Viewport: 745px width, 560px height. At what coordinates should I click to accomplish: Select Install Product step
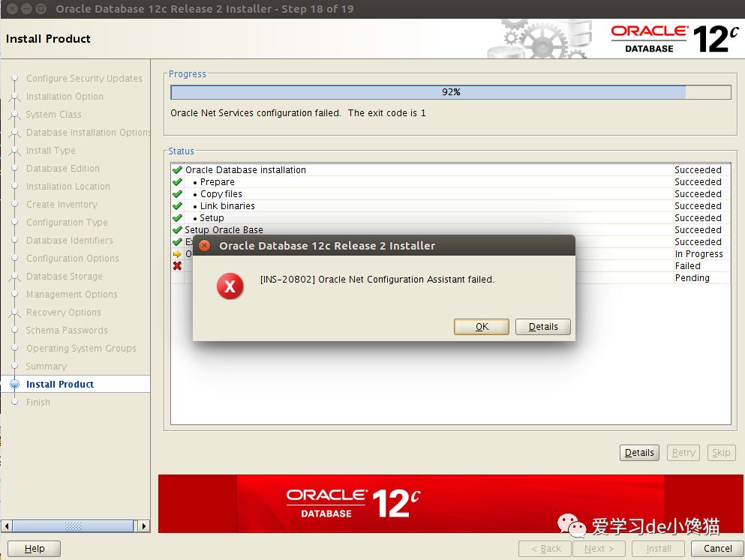click(60, 385)
